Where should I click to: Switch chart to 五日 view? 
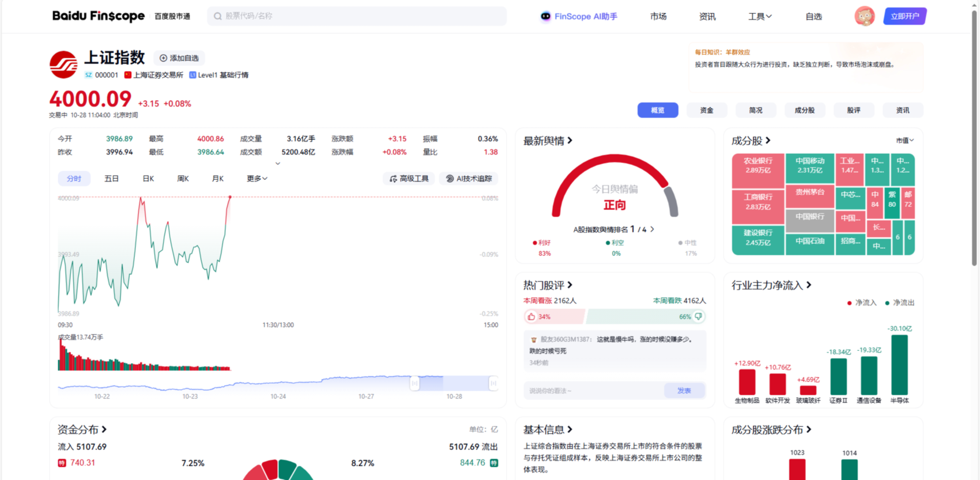111,179
